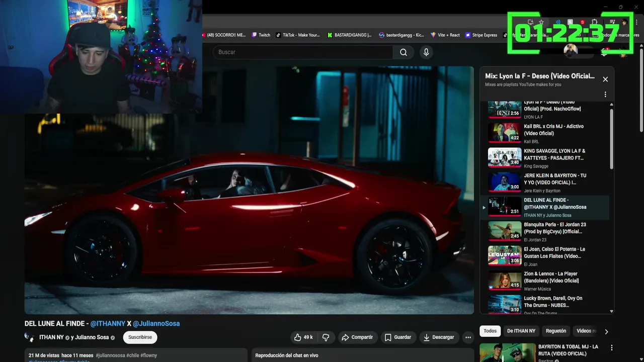This screenshot has height=362, width=644.
Task: Open the Stripe Express bookmark
Action: click(481, 35)
